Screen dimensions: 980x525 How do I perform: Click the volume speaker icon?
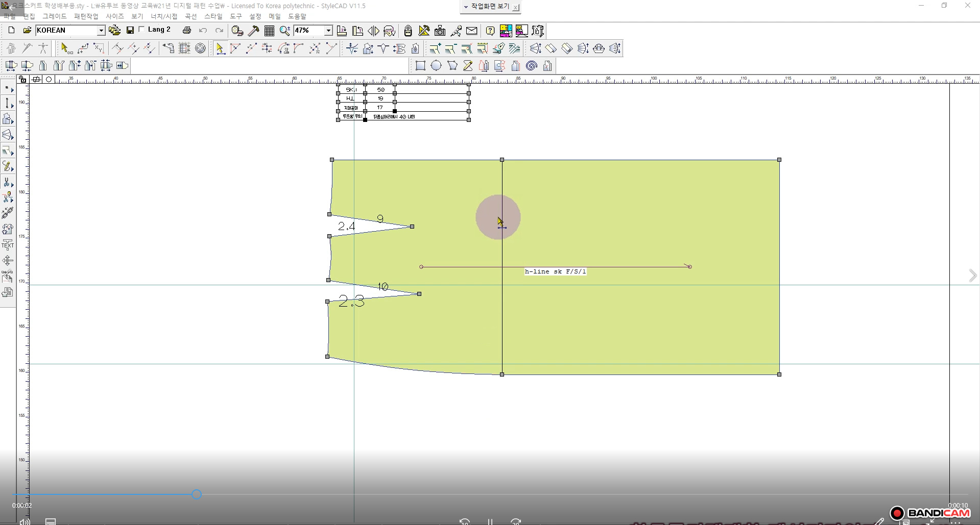(24, 521)
